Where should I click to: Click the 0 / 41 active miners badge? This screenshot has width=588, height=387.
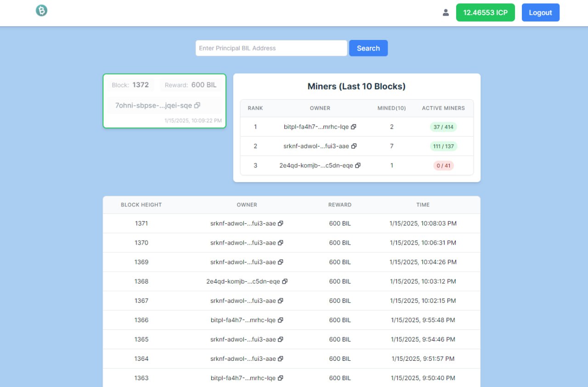(443, 165)
